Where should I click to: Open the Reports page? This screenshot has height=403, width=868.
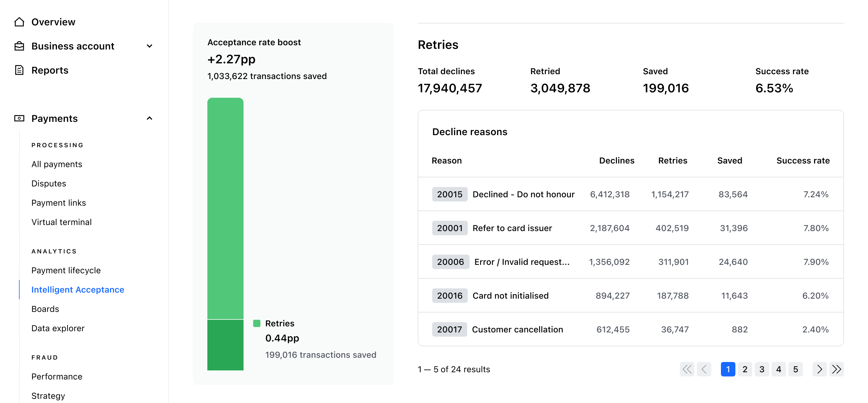50,70
